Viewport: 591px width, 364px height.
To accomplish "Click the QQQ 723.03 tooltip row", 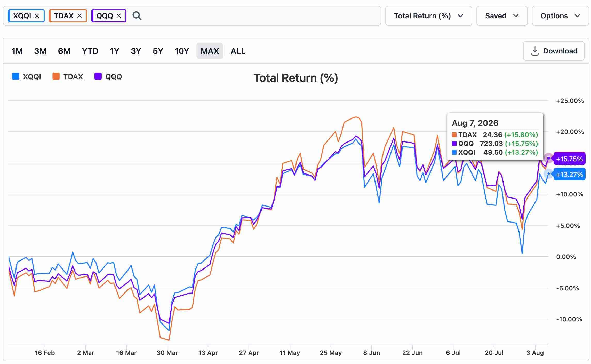I will tap(495, 144).
